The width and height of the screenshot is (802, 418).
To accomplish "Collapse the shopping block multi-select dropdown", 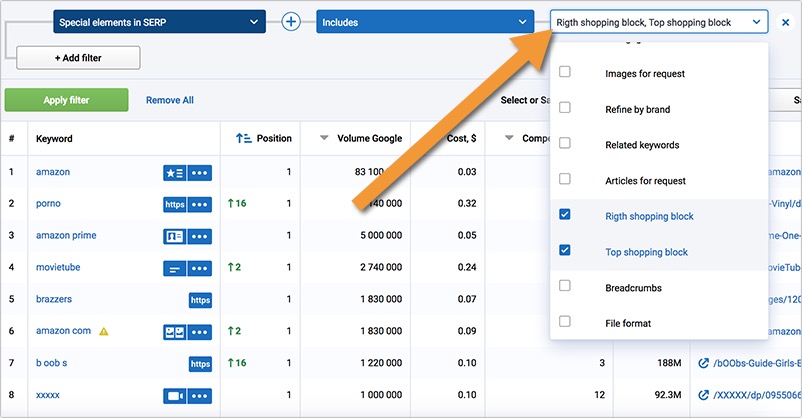I will (758, 22).
